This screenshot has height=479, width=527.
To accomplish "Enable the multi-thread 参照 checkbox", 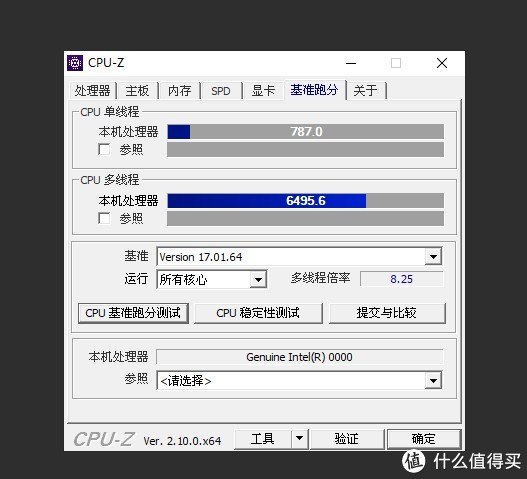I will point(104,218).
